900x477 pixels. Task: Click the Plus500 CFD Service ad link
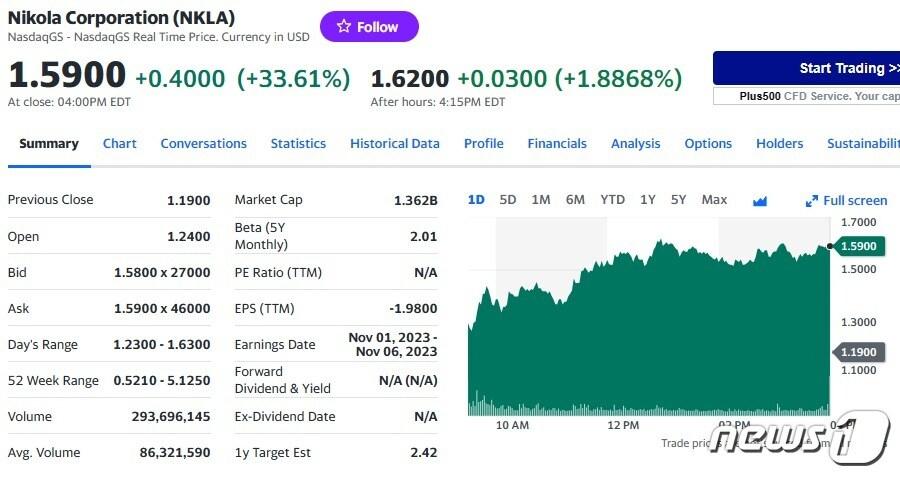(806, 96)
